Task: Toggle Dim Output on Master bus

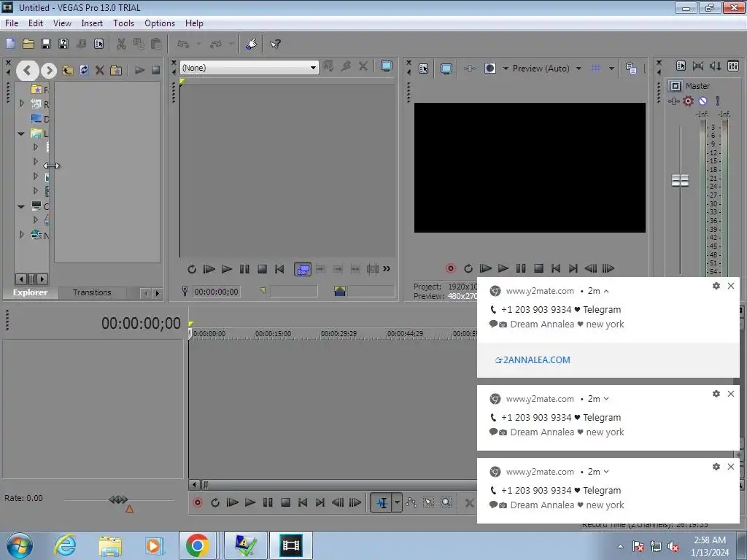Action: coord(715,66)
